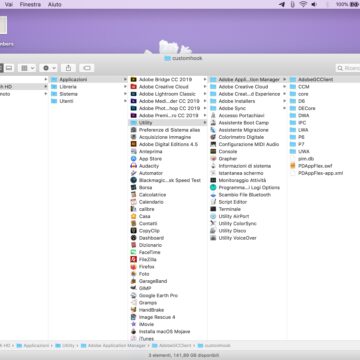Expand arrow beside Adobe Sync folder
Viewport: 360px width, 360px height.
point(285,108)
